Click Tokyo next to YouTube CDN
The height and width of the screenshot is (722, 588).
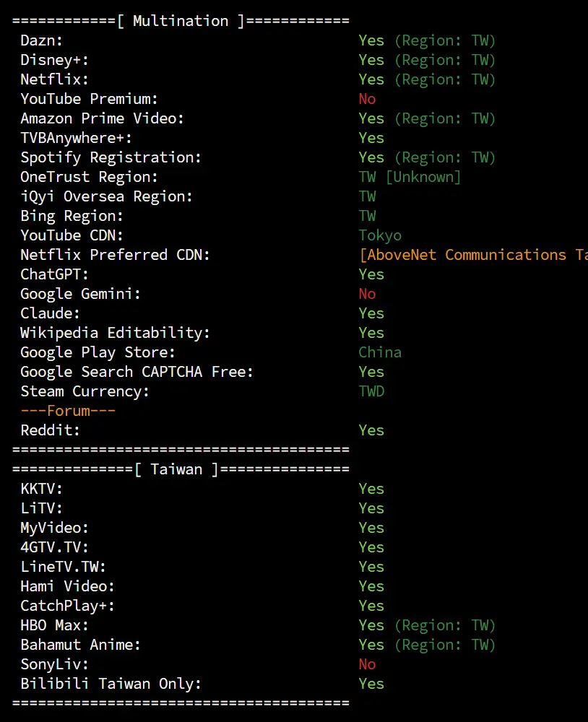pos(380,236)
